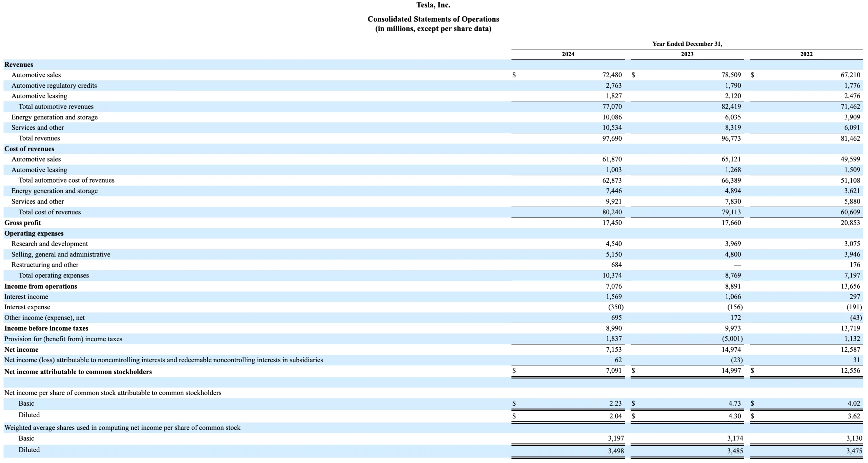Viewport: 868px width, 463px height.
Task: Click regulatory credits value 2,763
Action: pyautogui.click(x=614, y=85)
